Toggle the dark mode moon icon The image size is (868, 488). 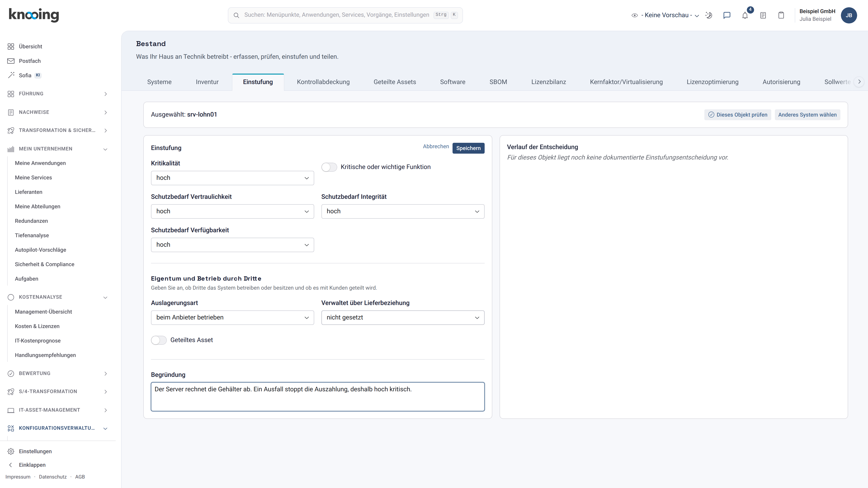click(709, 15)
